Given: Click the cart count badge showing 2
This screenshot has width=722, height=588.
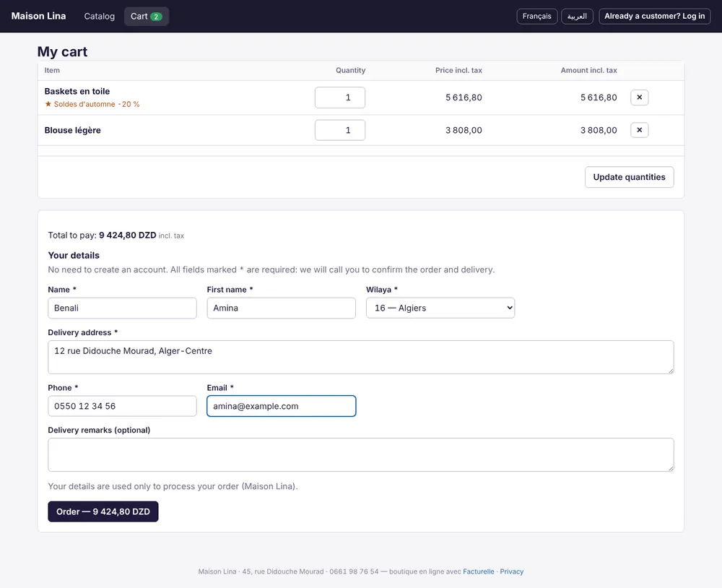Looking at the screenshot, I should click(x=156, y=17).
